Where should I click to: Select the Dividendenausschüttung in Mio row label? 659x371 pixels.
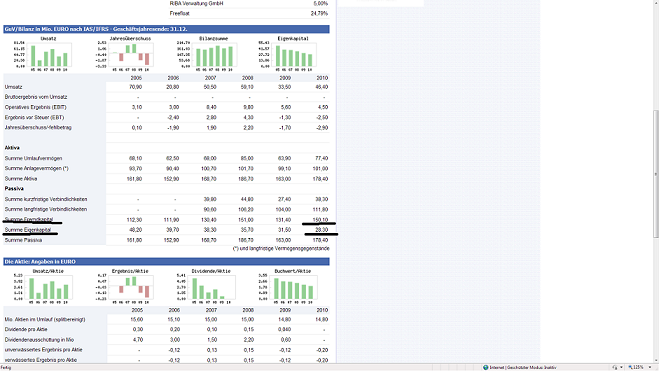(40, 339)
